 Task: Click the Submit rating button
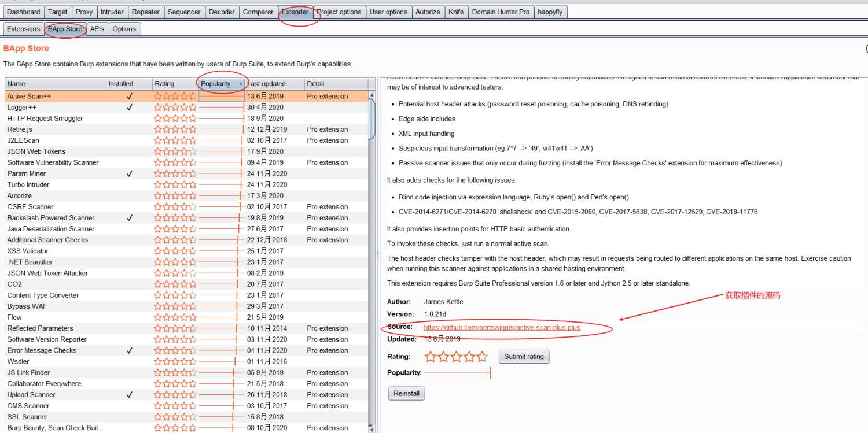(x=524, y=357)
